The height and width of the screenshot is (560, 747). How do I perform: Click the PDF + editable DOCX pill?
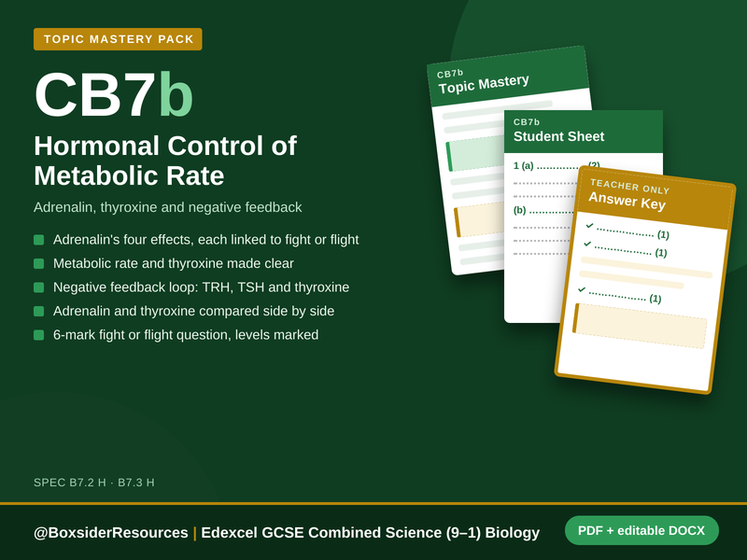(x=641, y=530)
